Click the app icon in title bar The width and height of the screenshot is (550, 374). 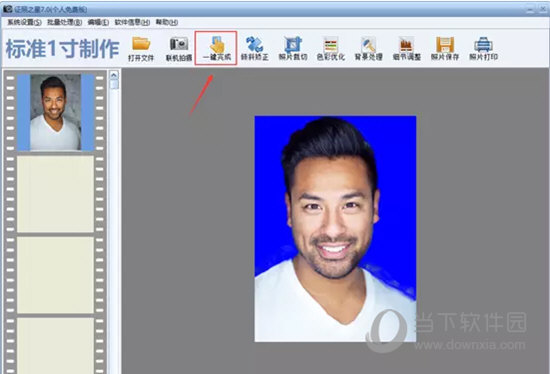coord(7,9)
